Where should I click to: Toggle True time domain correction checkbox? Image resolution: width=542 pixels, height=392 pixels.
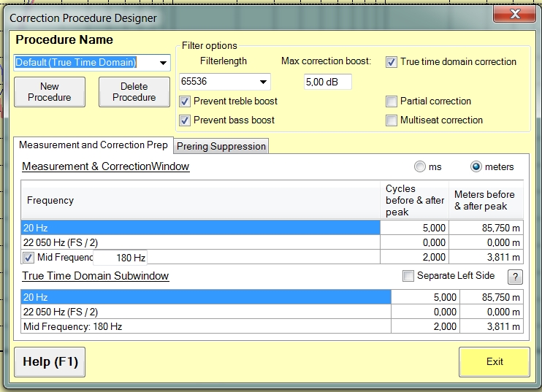[392, 62]
